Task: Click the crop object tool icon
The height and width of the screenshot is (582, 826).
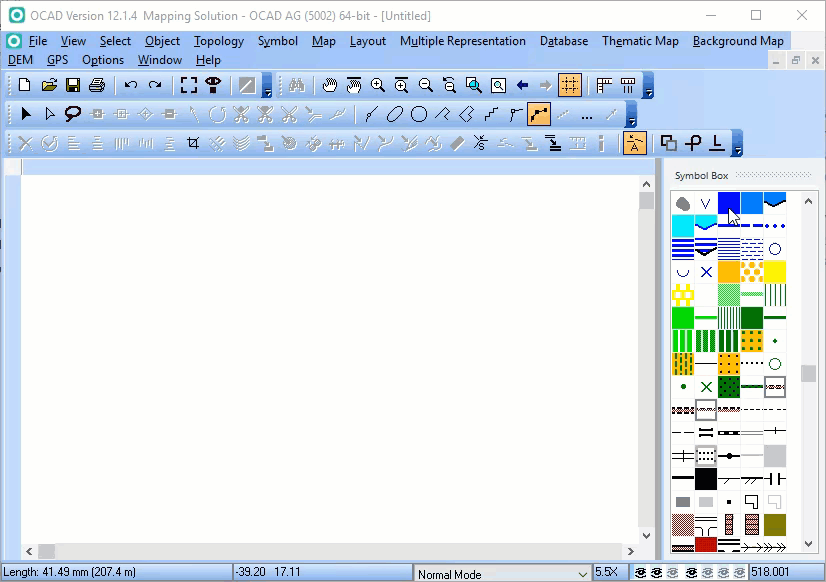Action: click(x=193, y=143)
